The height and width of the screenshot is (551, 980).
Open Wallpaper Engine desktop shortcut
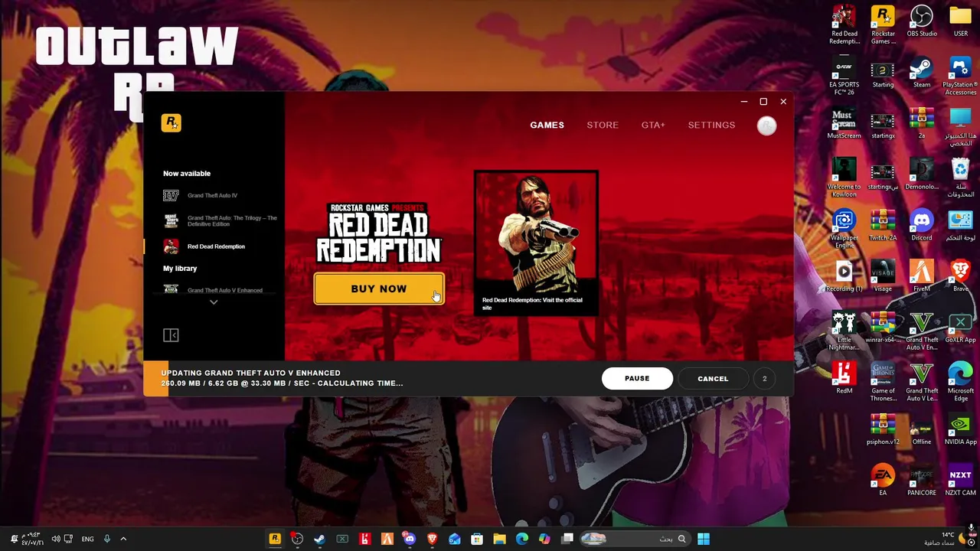coord(844,229)
